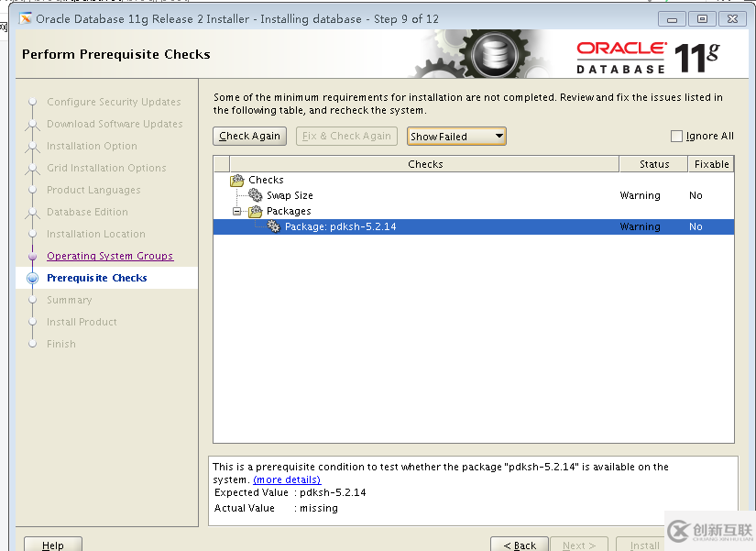Click the Oracle installer title bar icon
Image resolution: width=756 pixels, height=551 pixels.
26,19
